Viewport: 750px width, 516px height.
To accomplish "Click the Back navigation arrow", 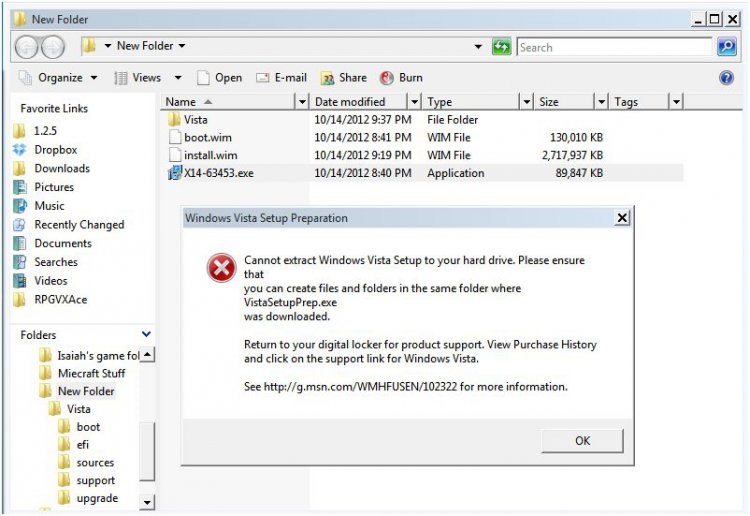I will coord(26,47).
